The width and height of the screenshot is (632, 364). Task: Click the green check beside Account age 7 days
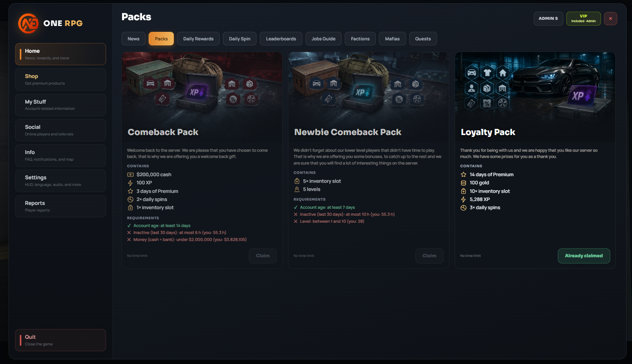(295, 208)
